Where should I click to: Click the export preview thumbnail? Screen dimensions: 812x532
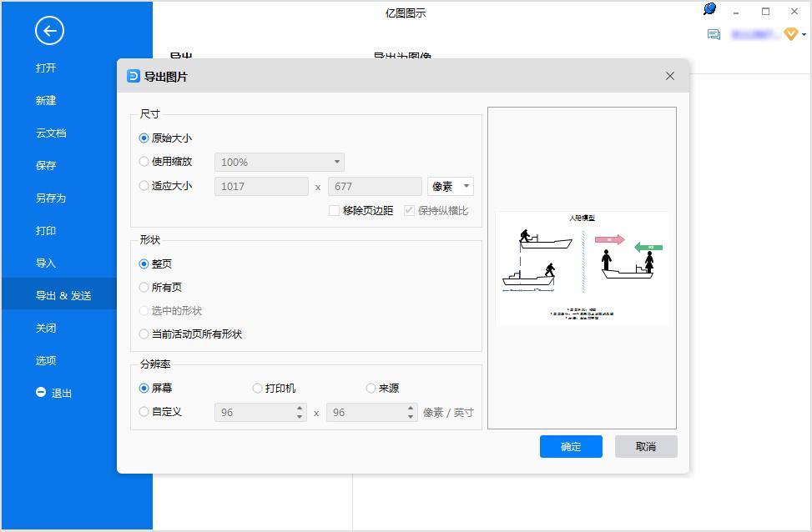[x=582, y=268]
